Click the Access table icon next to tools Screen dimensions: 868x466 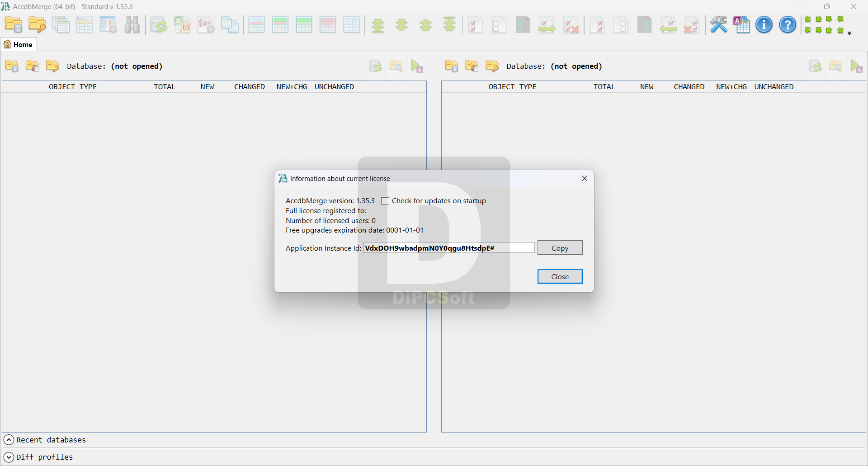coord(741,25)
